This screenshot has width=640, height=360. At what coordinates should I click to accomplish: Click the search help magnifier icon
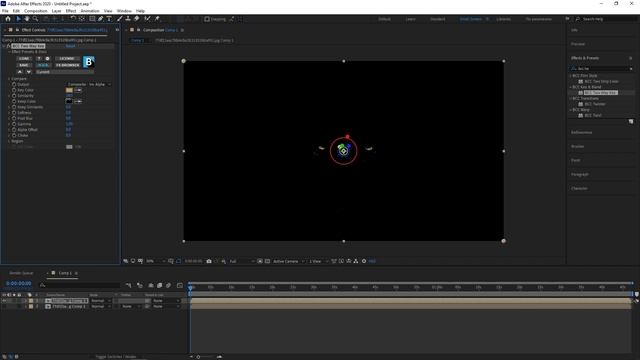pos(578,19)
